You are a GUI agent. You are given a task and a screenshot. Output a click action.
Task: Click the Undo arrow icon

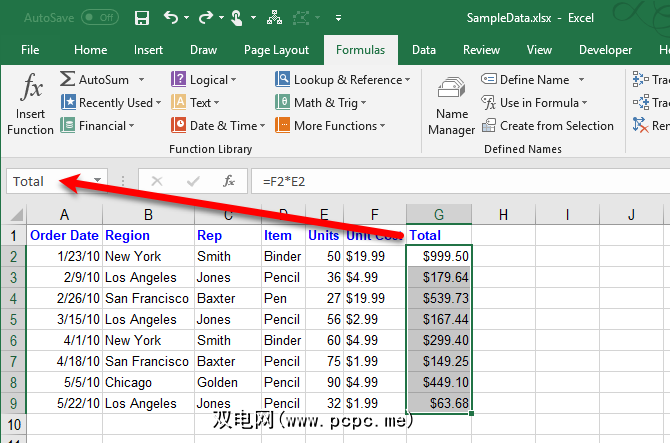click(x=172, y=17)
